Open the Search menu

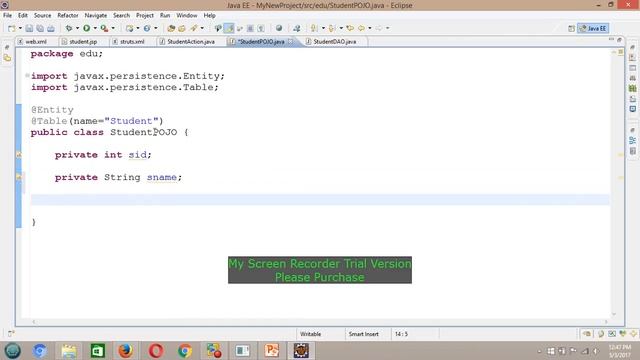coord(122,15)
